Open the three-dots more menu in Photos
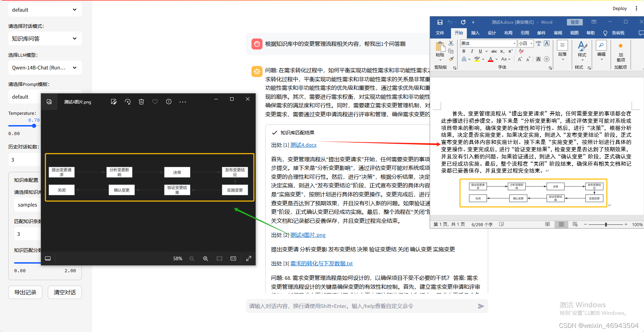This screenshot has height=332, width=644. (183, 102)
